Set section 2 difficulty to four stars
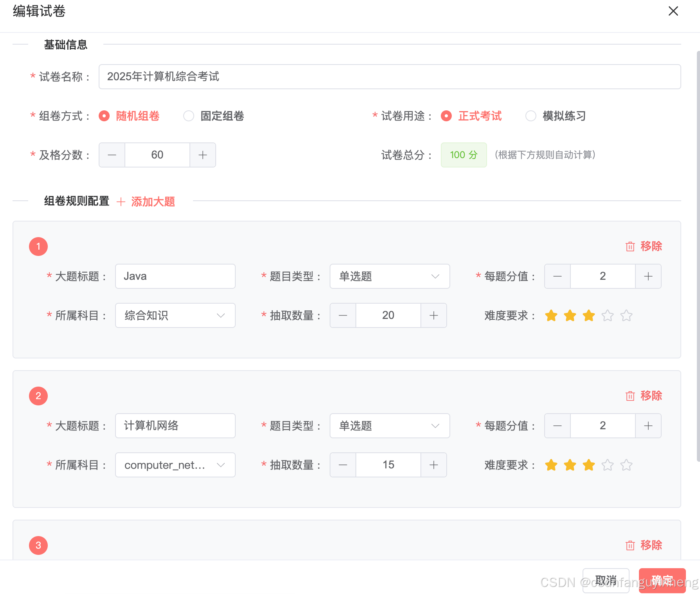The width and height of the screenshot is (700, 594). [608, 465]
